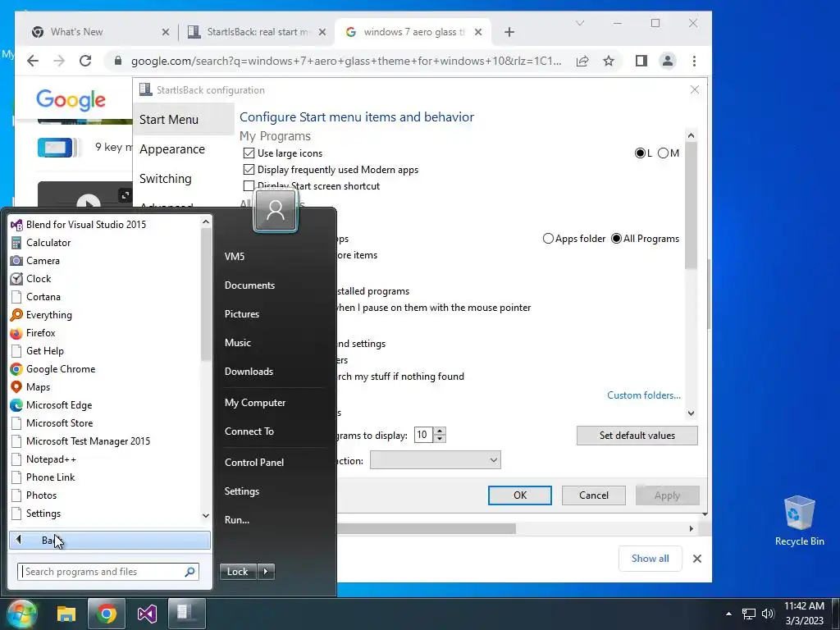Open Chrome side panel

(641, 61)
